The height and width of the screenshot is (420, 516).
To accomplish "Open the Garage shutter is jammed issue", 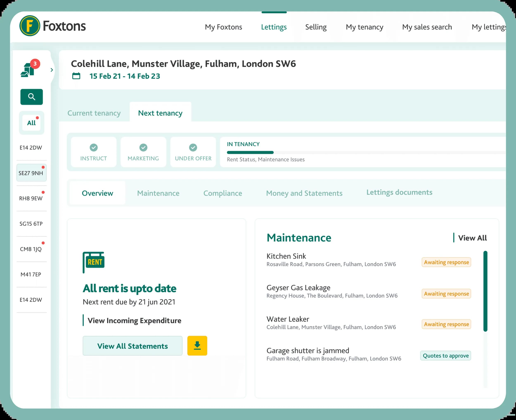I will coord(308,350).
